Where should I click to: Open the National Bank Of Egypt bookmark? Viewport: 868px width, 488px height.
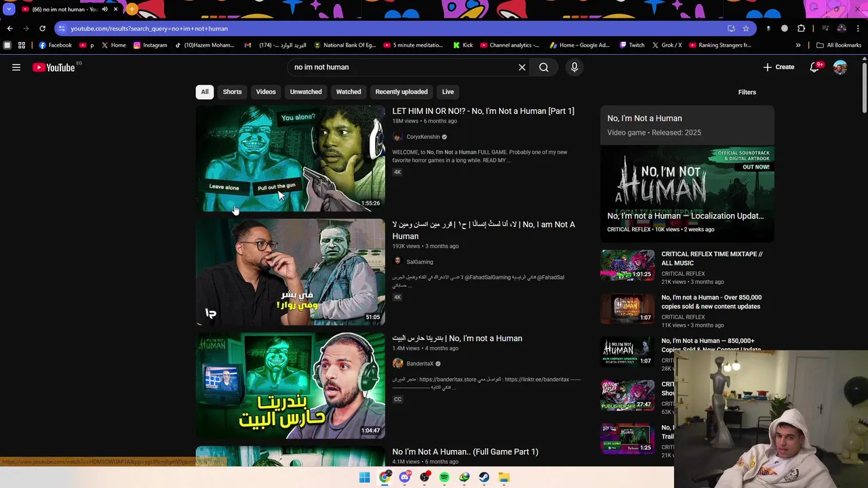pyautogui.click(x=344, y=45)
